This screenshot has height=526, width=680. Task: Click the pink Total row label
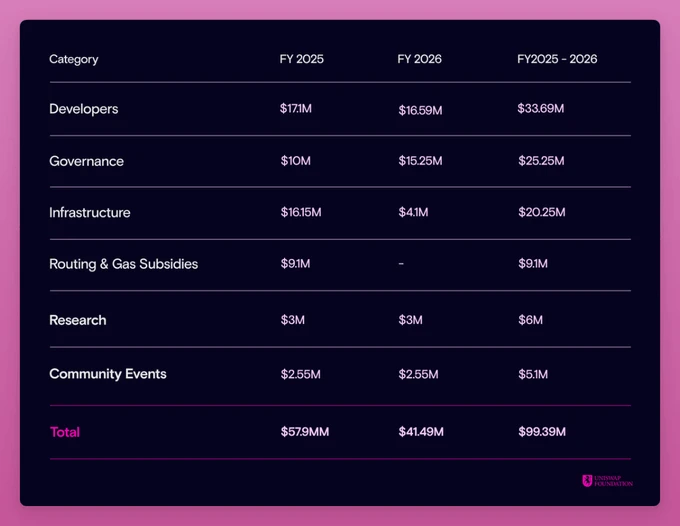pyautogui.click(x=65, y=432)
